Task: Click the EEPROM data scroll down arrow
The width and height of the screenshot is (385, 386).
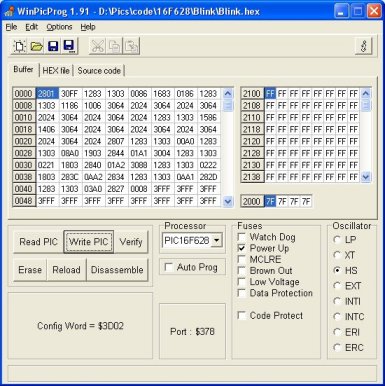Action: click(366, 177)
